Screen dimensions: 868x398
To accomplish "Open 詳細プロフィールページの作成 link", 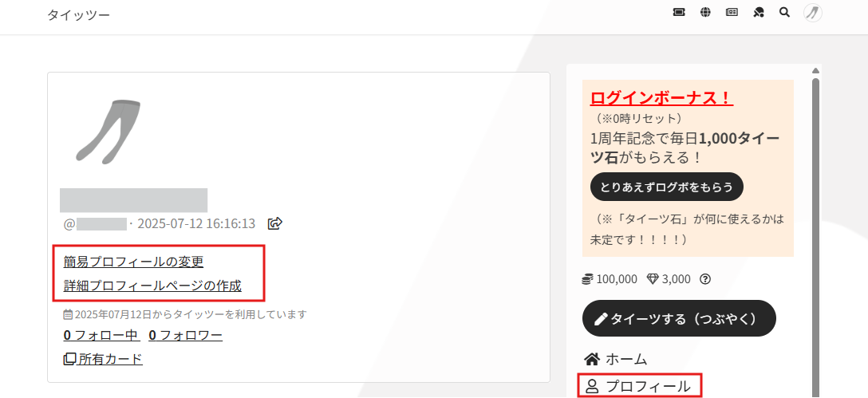I will [152, 286].
